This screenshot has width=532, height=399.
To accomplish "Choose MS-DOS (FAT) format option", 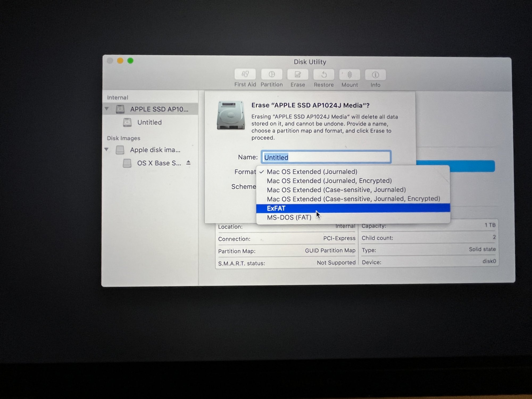I will (x=289, y=218).
